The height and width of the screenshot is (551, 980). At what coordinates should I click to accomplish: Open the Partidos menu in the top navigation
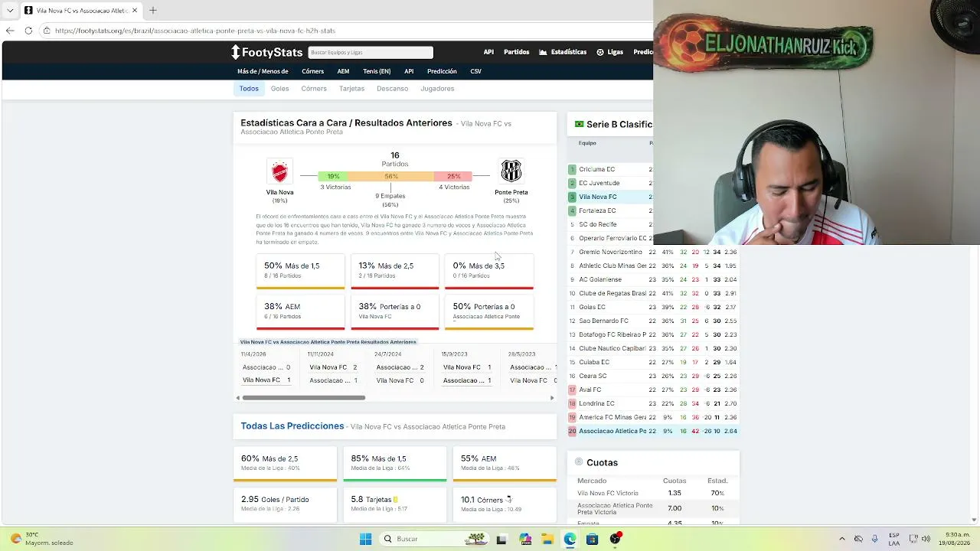pos(516,52)
